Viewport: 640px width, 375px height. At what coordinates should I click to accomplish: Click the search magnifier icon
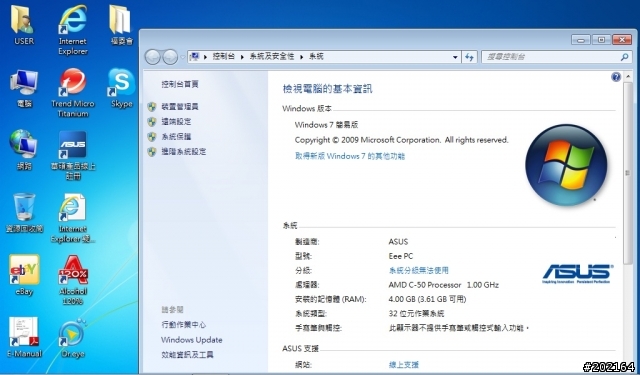(x=624, y=57)
